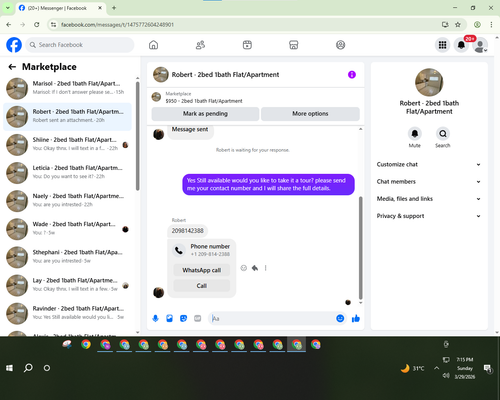This screenshot has height=400, width=500.
Task: Open Lay conversation
Action: pos(67,285)
